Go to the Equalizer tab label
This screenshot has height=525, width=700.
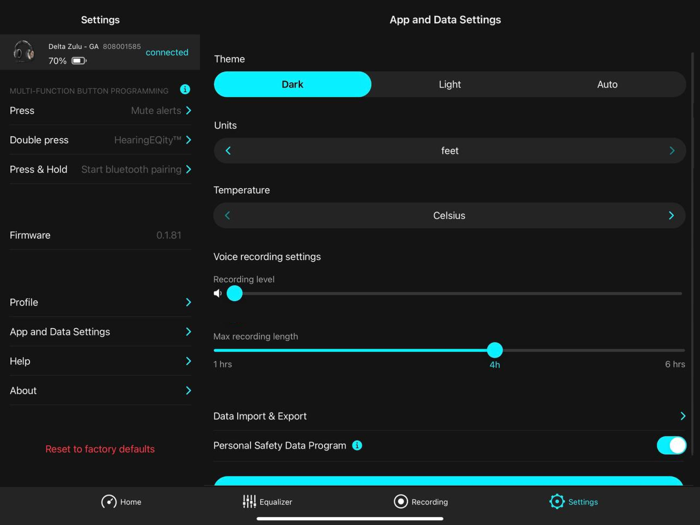[x=276, y=502]
